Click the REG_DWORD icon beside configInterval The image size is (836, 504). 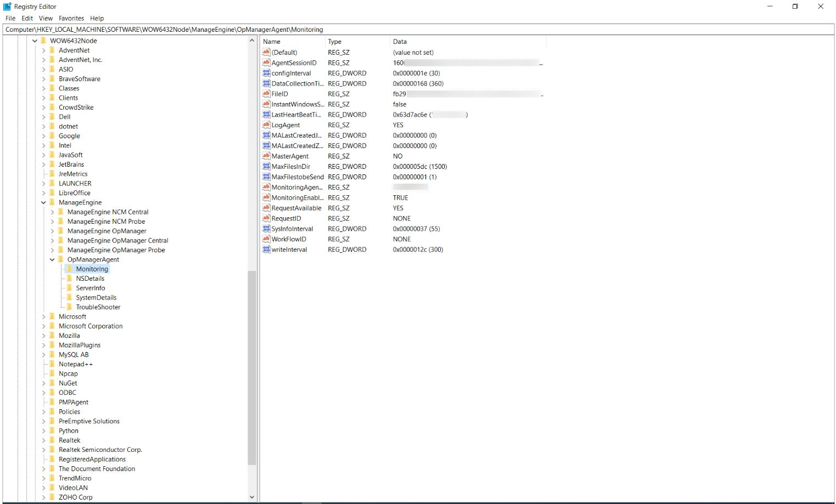(x=266, y=73)
